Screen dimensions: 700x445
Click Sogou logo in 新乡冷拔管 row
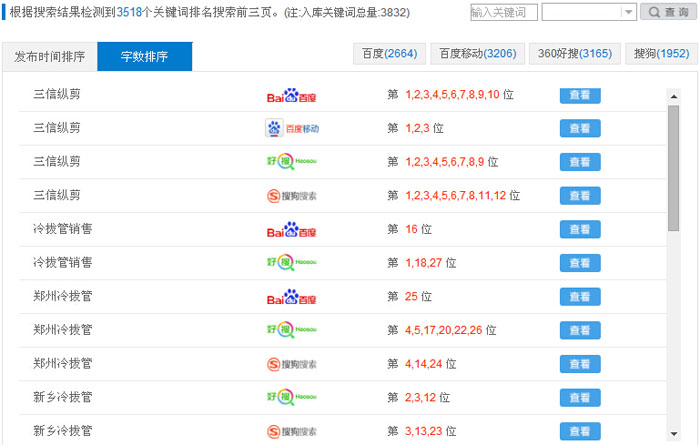292,432
